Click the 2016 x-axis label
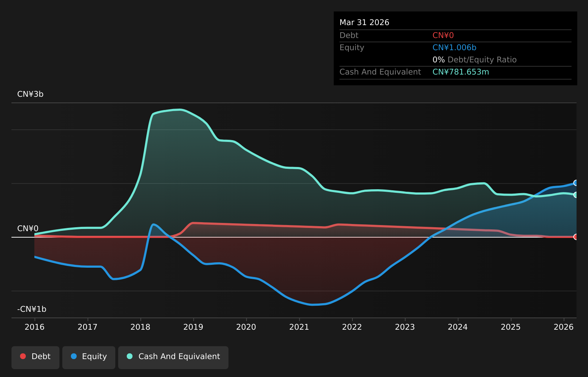The image size is (588, 377). [x=35, y=327]
